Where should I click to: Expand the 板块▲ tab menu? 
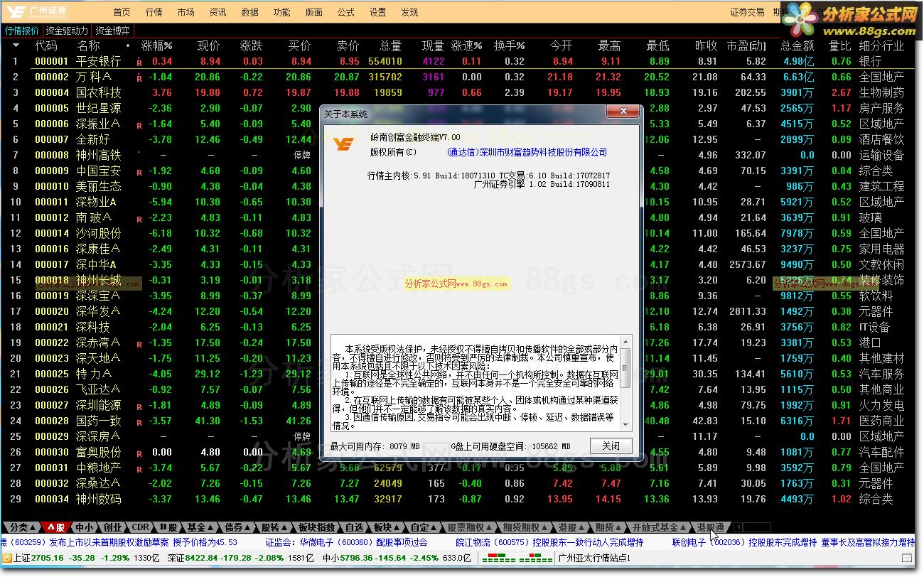tap(387, 527)
